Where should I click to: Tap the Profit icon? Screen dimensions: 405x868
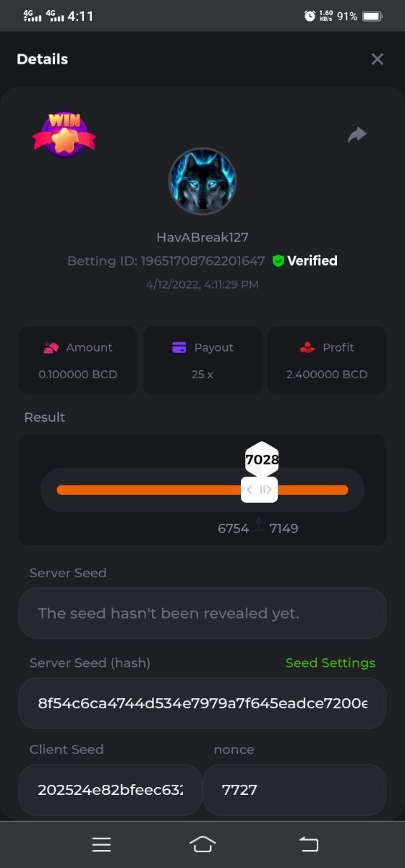pos(307,347)
